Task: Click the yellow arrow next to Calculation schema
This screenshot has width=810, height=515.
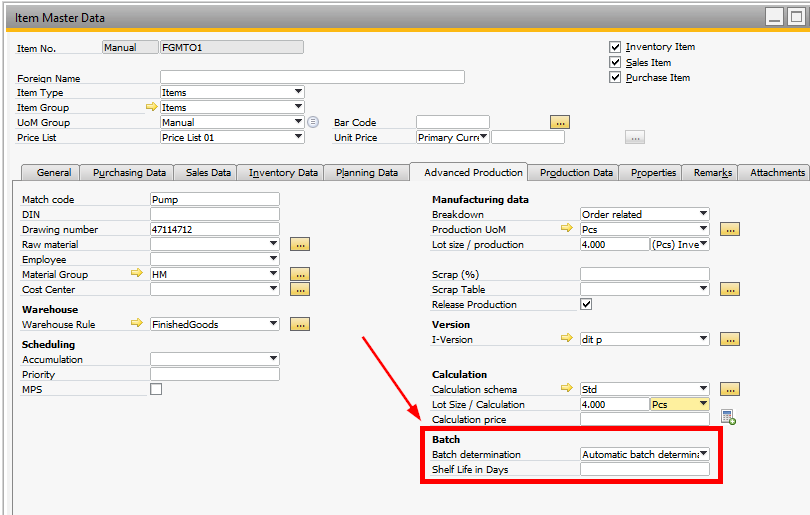Action: coord(568,389)
